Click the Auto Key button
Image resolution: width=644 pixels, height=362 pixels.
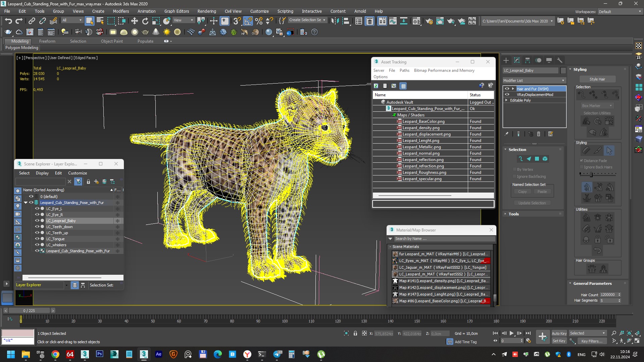tap(559, 333)
